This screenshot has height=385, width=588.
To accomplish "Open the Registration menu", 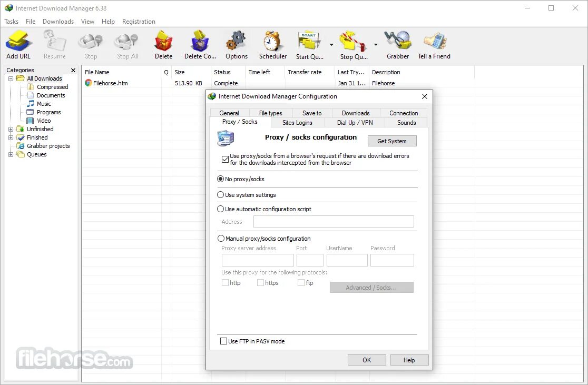I will (139, 22).
